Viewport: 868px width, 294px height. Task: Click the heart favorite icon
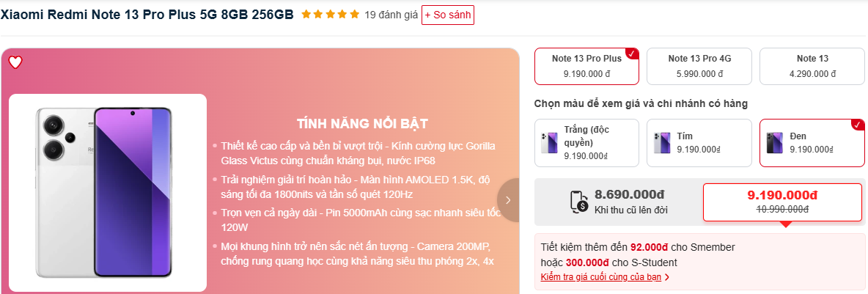tap(15, 62)
